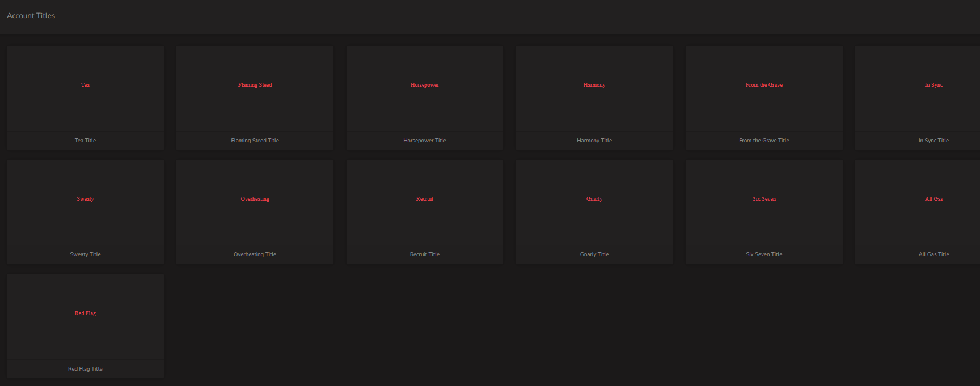Choose the Horsepower title card

click(x=425, y=97)
